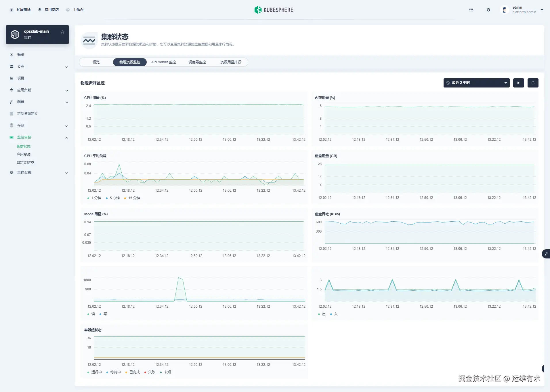550x392 pixels.
Task: Click the refresh icon beside the play button
Action: pos(533,83)
